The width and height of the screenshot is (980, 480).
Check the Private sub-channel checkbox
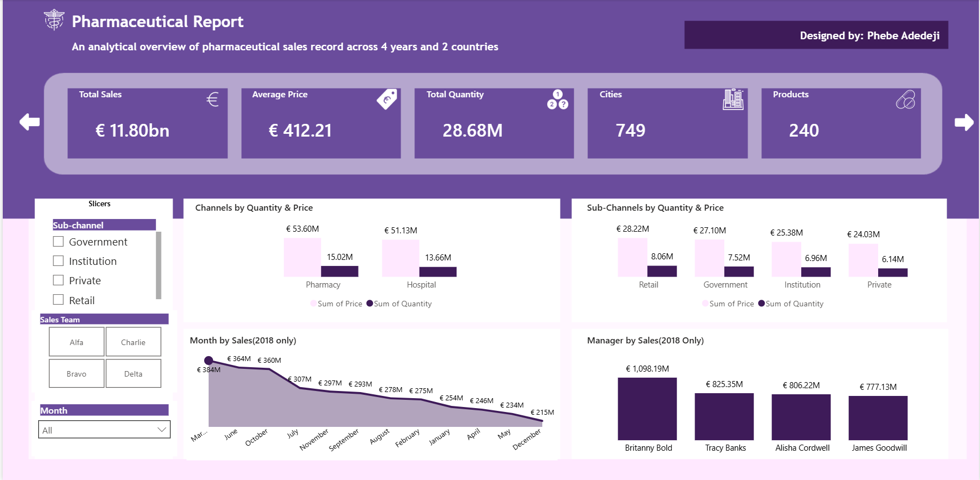58,280
